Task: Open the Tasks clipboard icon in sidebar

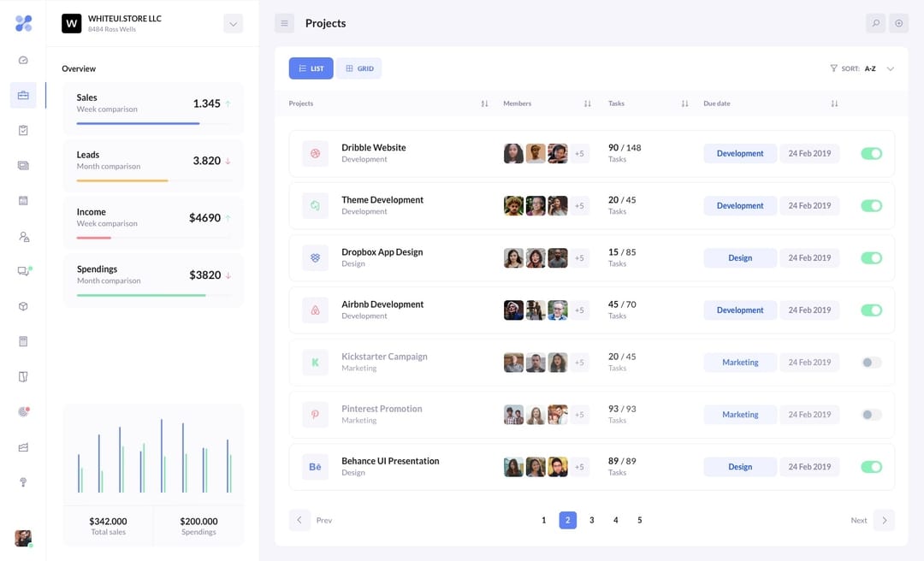Action: point(23,130)
